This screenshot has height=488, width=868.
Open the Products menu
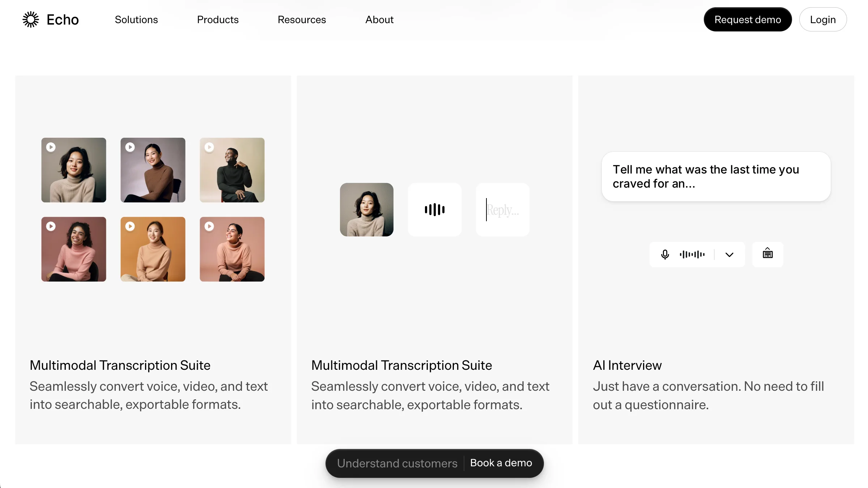click(x=218, y=20)
